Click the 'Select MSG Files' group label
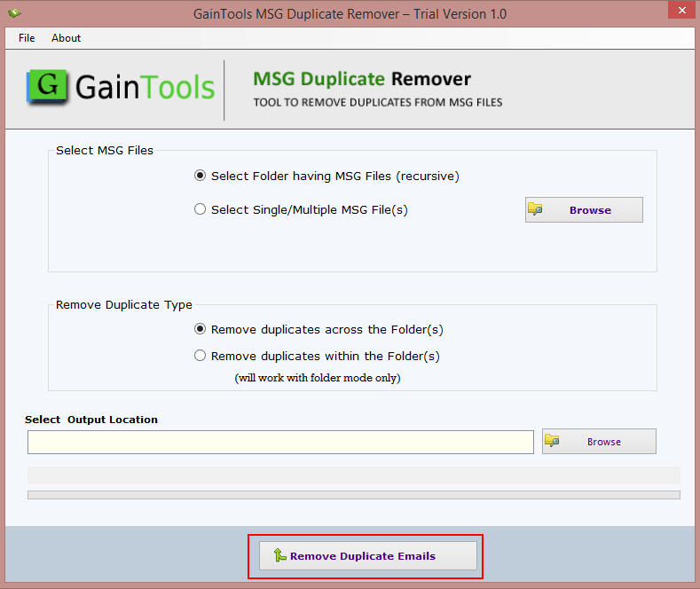This screenshot has width=700, height=589. pos(105,151)
